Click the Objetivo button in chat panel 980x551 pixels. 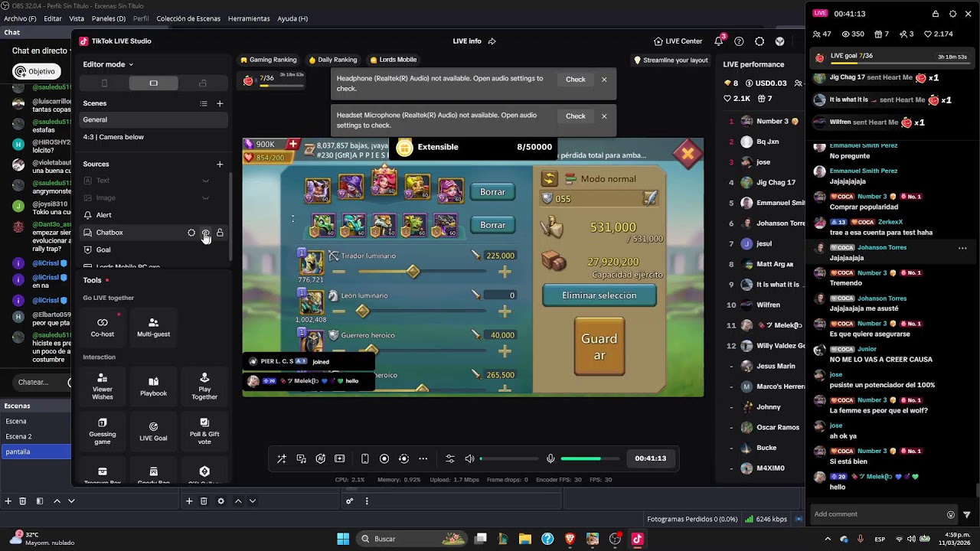click(x=36, y=71)
